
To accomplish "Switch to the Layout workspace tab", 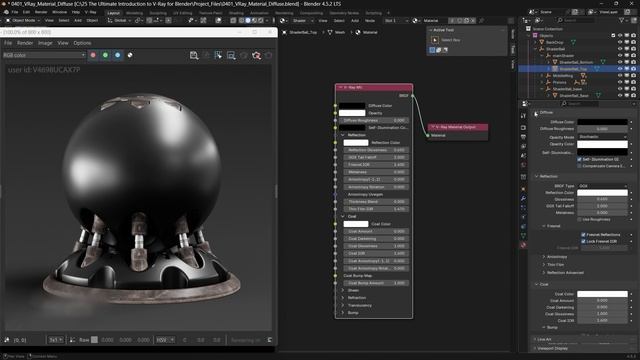I will 113,13.
